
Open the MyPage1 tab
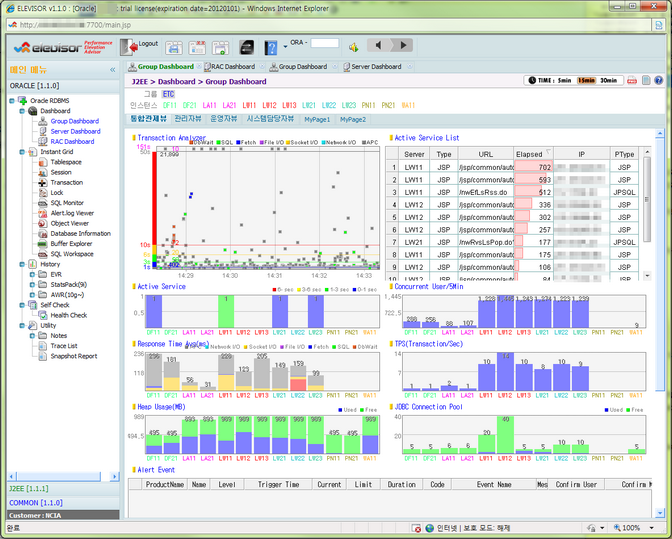317,120
